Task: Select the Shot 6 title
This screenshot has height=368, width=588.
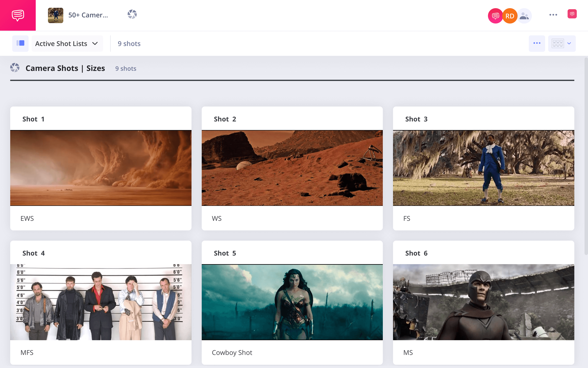Action: (416, 253)
